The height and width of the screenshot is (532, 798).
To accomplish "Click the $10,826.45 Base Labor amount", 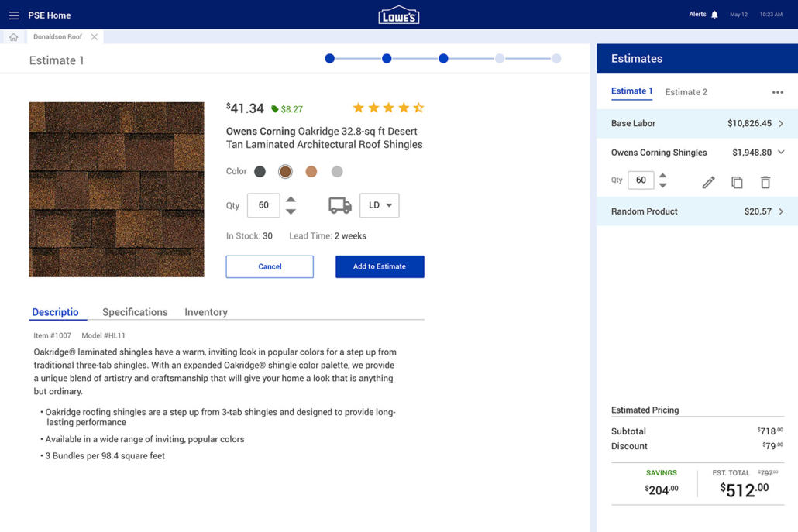I will point(749,124).
